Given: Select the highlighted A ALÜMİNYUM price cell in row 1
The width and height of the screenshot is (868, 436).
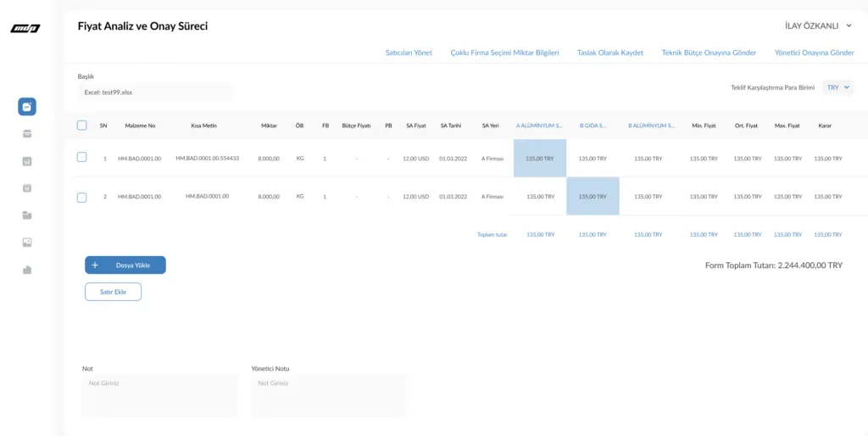Looking at the screenshot, I should [540, 159].
